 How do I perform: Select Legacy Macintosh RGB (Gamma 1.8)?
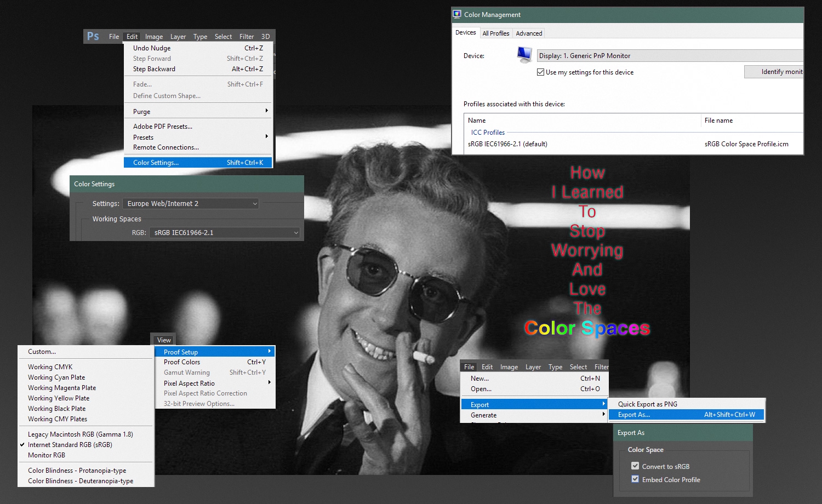[86, 434]
